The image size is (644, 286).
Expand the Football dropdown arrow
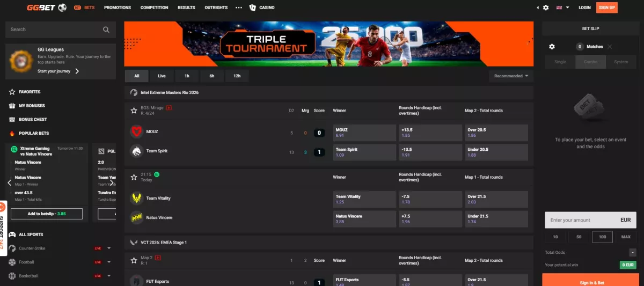click(109, 262)
